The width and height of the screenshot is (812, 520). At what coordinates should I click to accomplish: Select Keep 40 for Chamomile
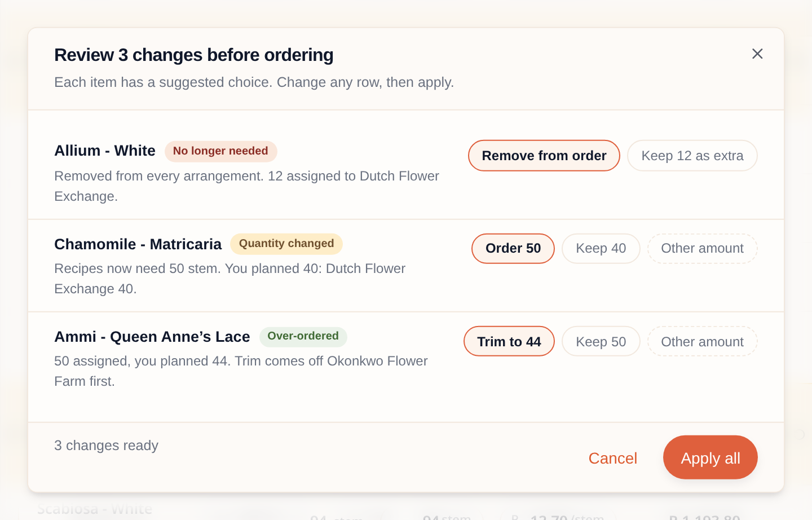tap(601, 248)
